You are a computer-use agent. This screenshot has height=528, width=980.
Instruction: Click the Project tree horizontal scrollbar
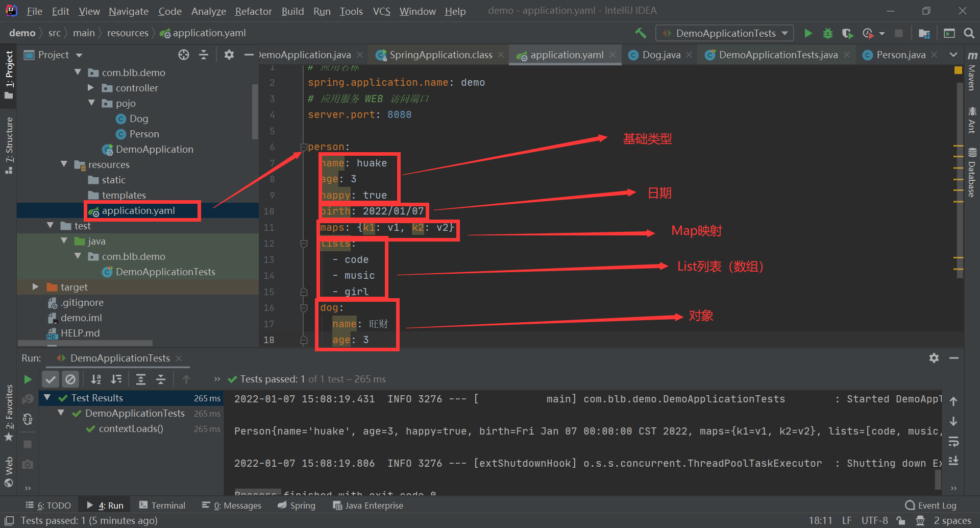coord(85,343)
